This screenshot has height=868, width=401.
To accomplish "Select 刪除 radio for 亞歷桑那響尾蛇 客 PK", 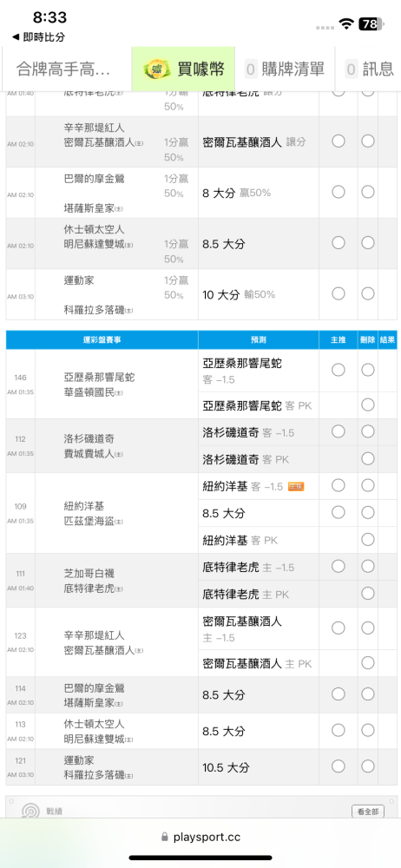I will (x=368, y=405).
